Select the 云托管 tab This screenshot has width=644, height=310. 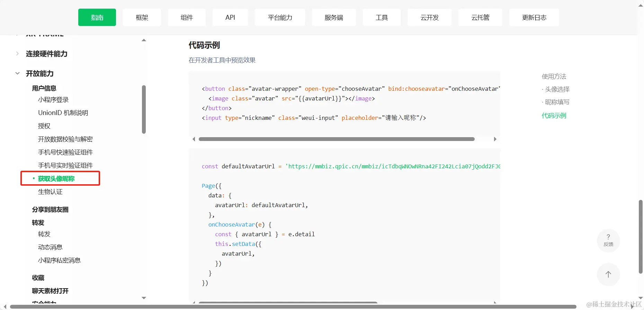pyautogui.click(x=480, y=17)
